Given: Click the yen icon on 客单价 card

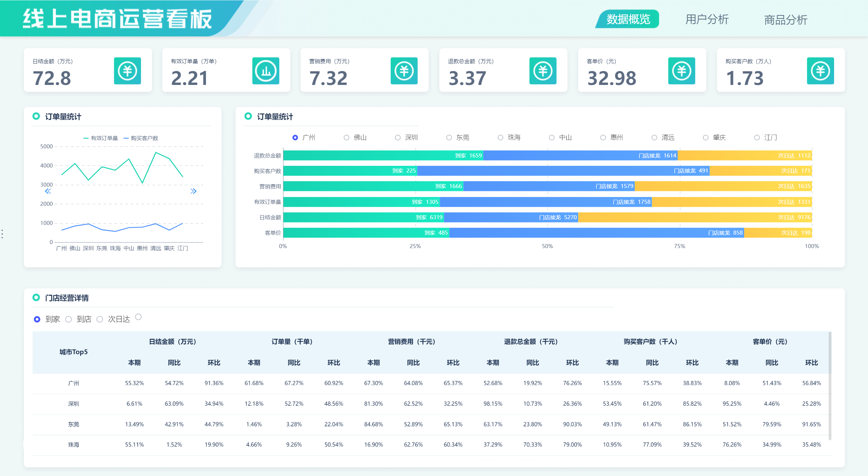Looking at the screenshot, I should pos(681,71).
